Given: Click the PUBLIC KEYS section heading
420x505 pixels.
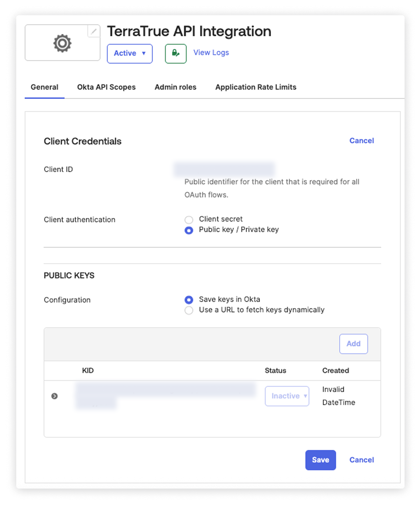Looking at the screenshot, I should coord(69,276).
